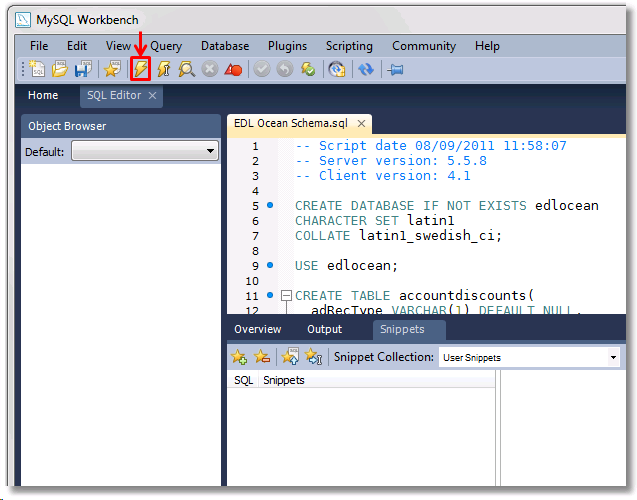Click the Object Browser panel header

coord(121,126)
